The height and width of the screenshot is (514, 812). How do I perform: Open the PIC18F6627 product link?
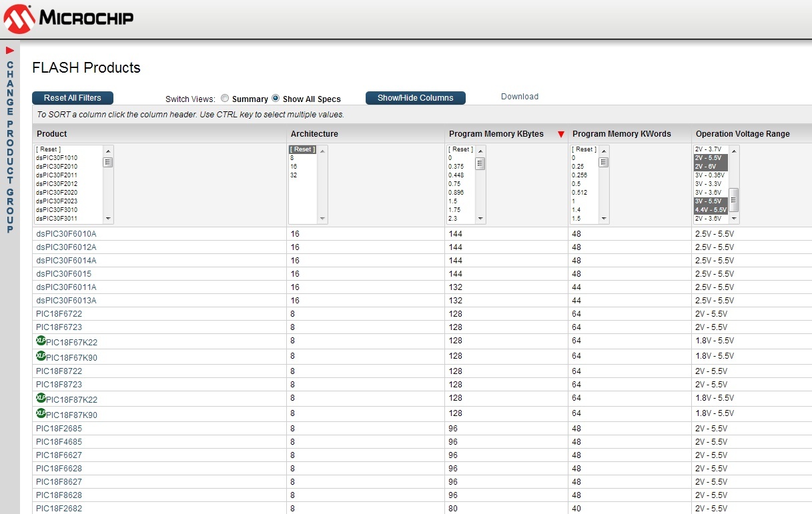pos(59,455)
